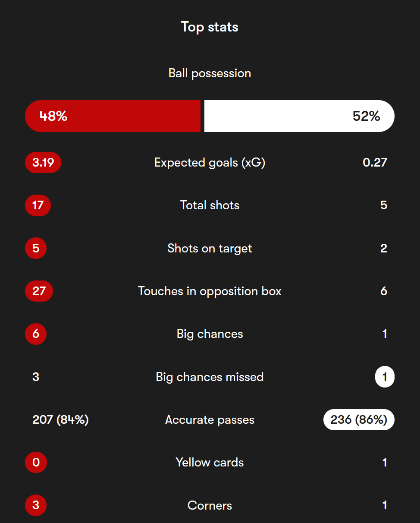Click the red 17 total shots badge
Viewport: 420px width, 523px height.
(x=38, y=205)
